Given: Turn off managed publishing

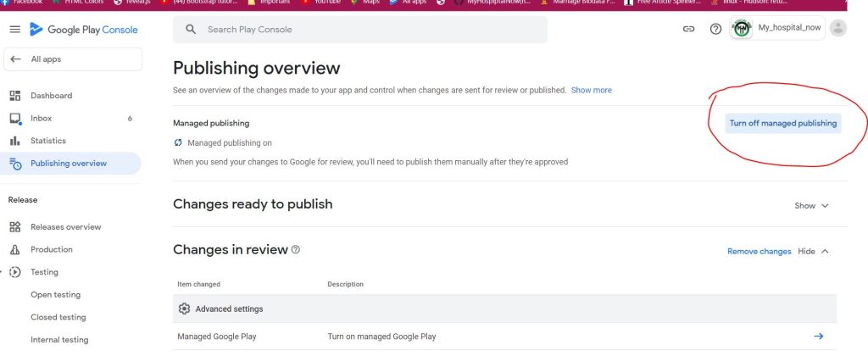Looking at the screenshot, I should click(x=782, y=124).
